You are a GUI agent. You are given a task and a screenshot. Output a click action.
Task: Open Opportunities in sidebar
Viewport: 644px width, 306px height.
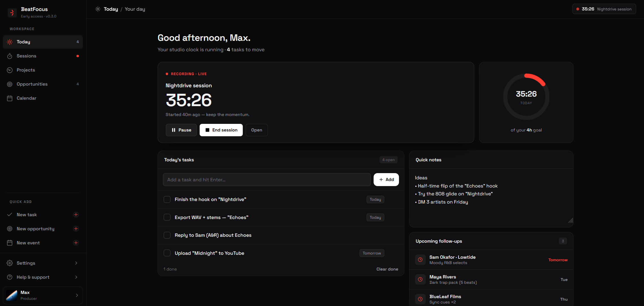pos(43,84)
